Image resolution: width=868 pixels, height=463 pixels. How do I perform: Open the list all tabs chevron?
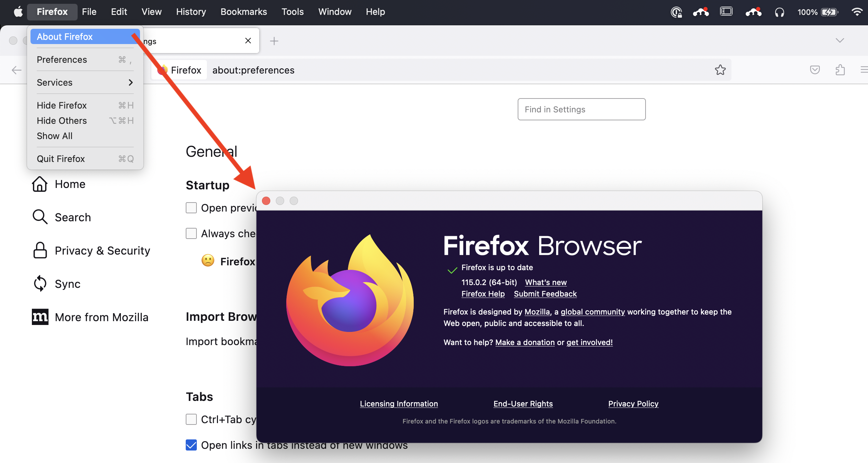(840, 41)
